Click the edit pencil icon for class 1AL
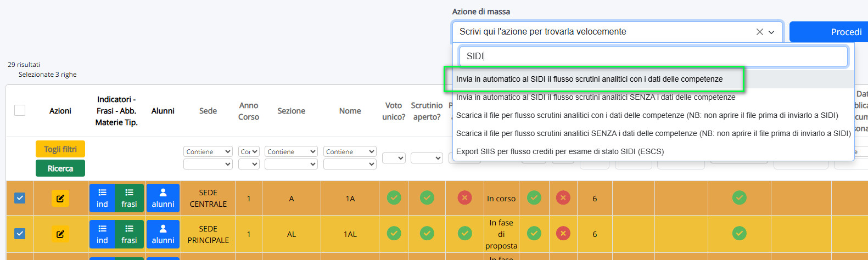This screenshot has height=260, width=868. [x=60, y=234]
